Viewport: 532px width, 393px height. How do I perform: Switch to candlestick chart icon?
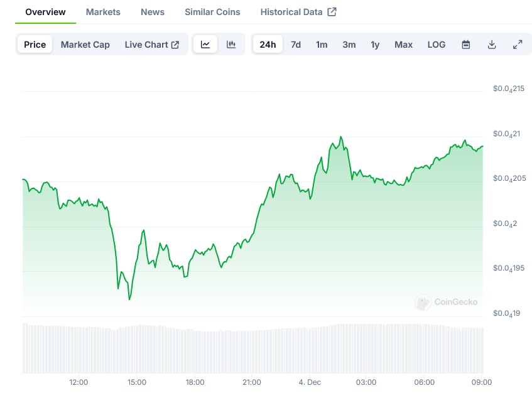coord(231,45)
